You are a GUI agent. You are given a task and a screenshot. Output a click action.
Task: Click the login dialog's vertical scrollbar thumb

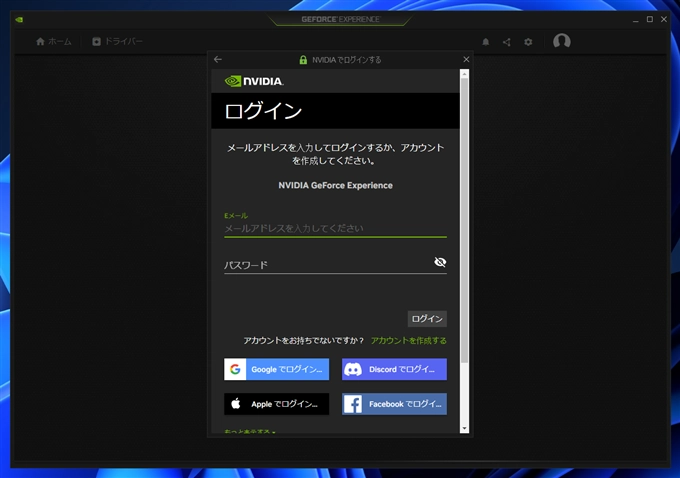[464, 220]
